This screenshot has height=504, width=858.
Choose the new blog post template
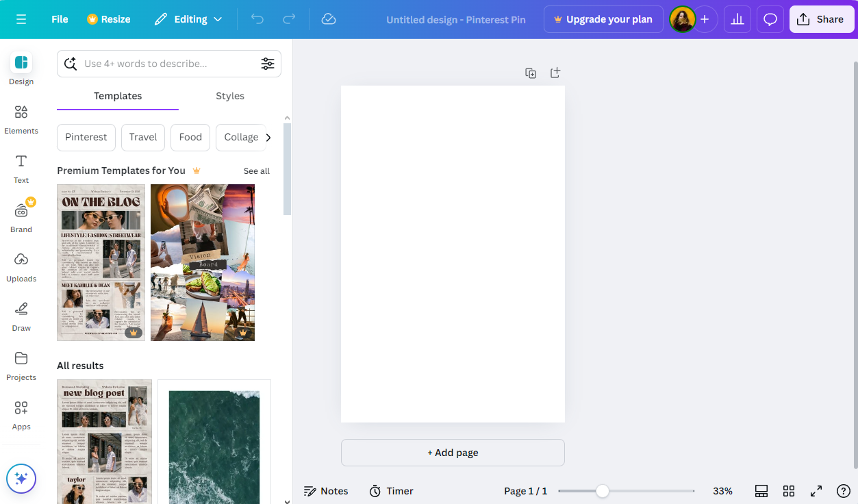coord(104,442)
